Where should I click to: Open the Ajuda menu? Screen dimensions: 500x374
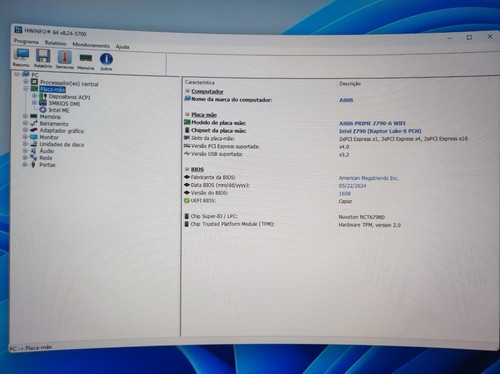coord(122,47)
